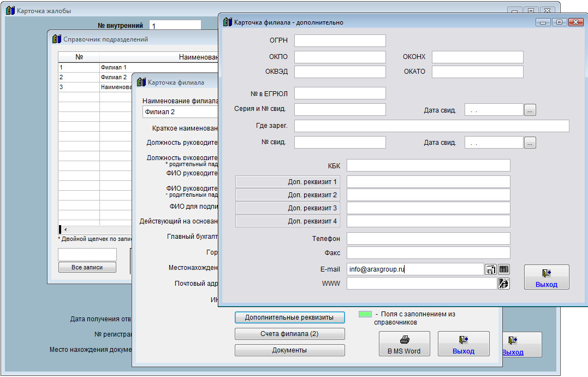Click the Наименование column header
588x377 pixels.
(159, 57)
